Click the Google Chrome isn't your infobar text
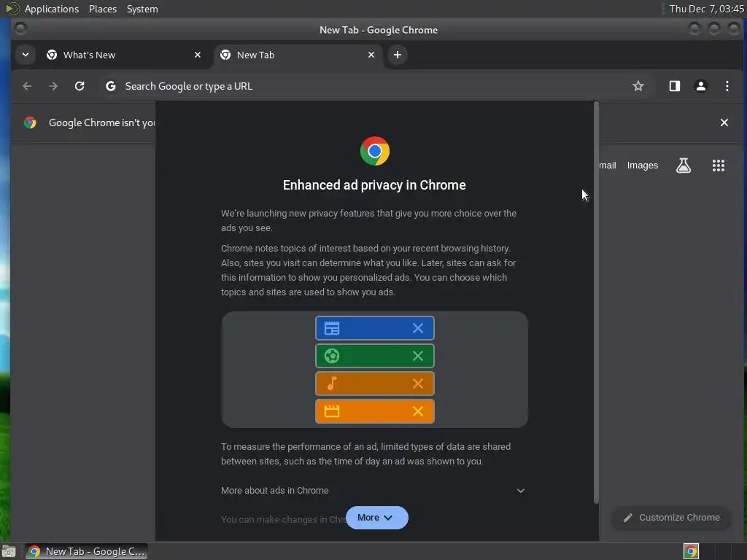 (102, 122)
